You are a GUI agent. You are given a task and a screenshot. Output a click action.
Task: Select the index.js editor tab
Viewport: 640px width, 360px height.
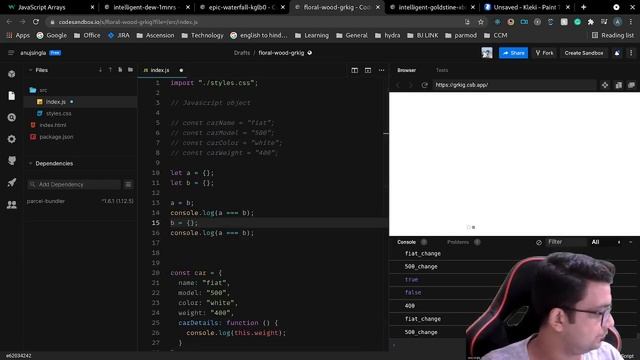point(162,70)
